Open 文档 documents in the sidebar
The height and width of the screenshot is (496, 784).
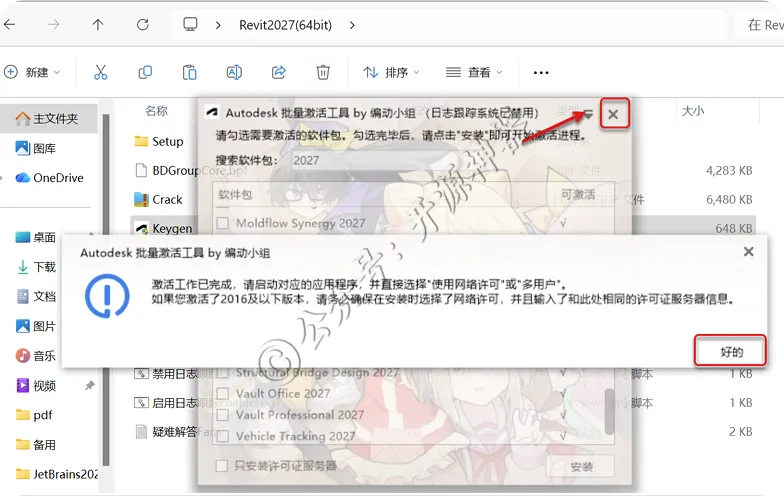point(36,296)
